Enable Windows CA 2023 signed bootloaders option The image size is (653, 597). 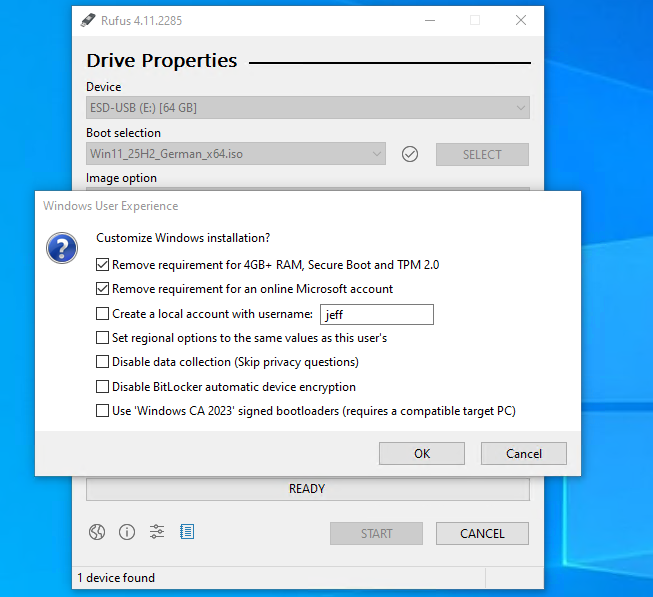pyautogui.click(x=103, y=411)
